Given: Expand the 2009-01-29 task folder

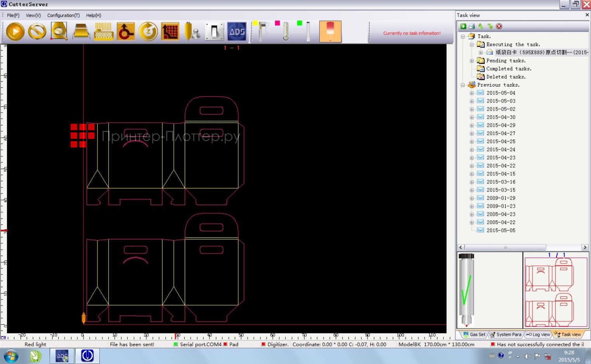Looking at the screenshot, I should point(472,198).
